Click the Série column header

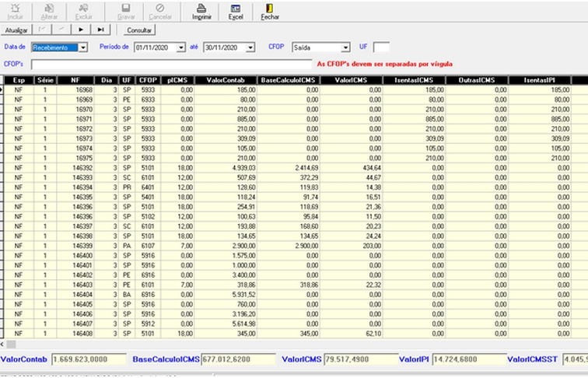45,80
